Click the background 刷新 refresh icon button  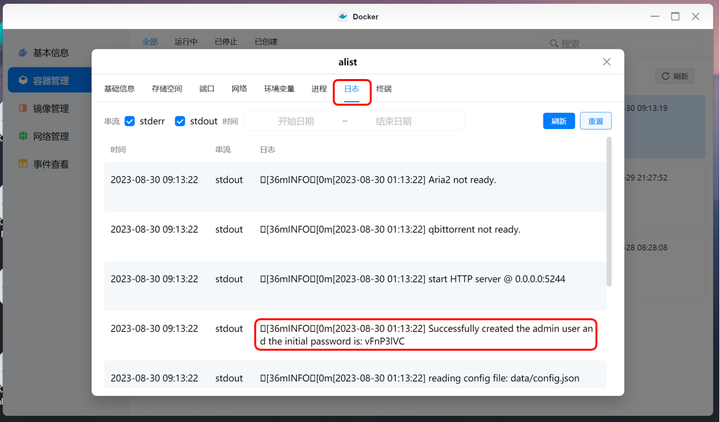[x=675, y=76]
